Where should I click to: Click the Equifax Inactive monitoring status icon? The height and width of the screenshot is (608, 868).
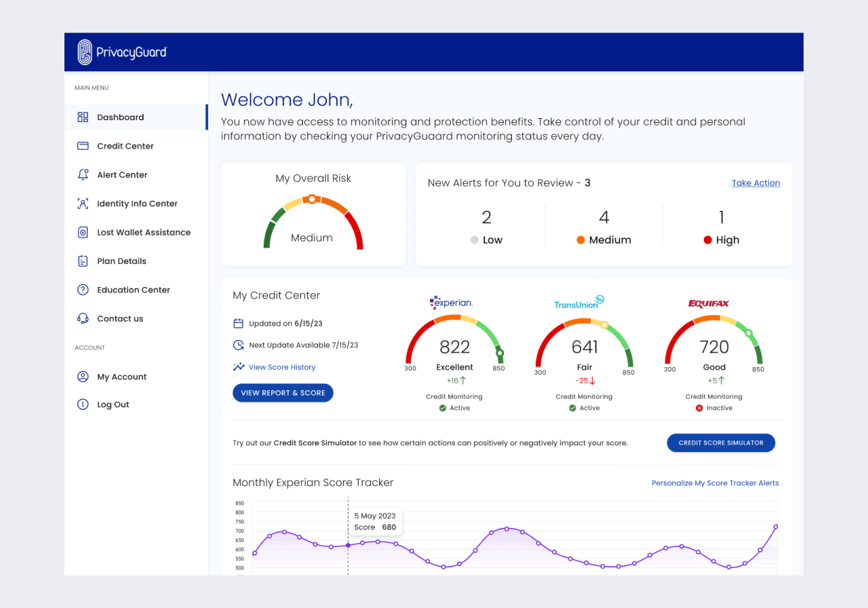point(699,408)
